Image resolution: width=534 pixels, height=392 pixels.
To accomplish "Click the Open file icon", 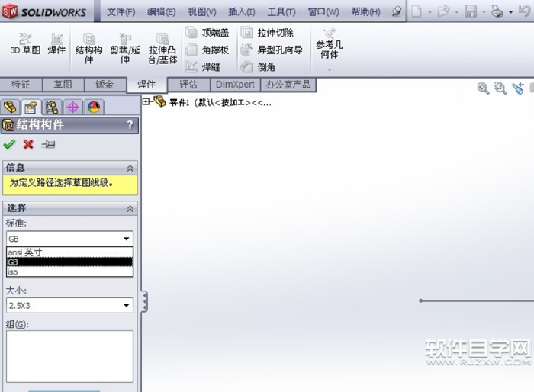I will pyautogui.click(x=443, y=12).
